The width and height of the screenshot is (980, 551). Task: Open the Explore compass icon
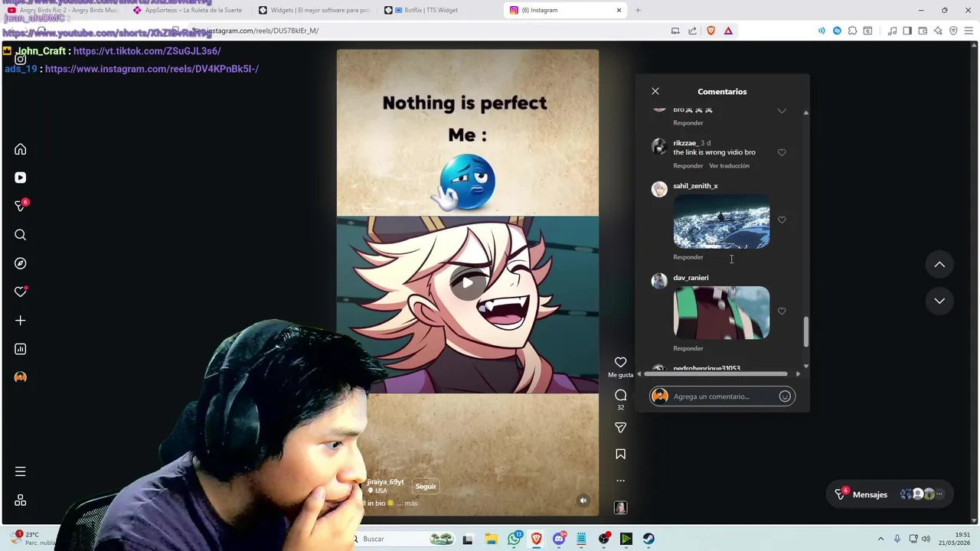point(21,263)
